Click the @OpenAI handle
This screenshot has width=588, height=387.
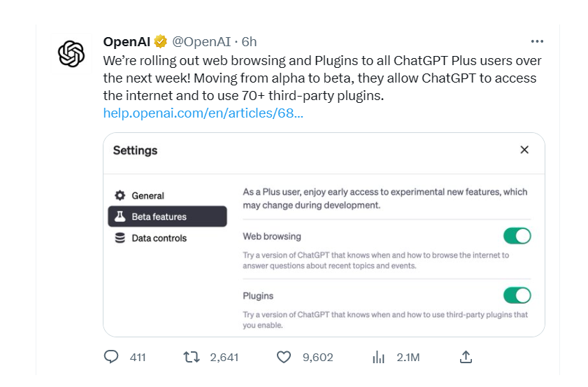pyautogui.click(x=201, y=41)
